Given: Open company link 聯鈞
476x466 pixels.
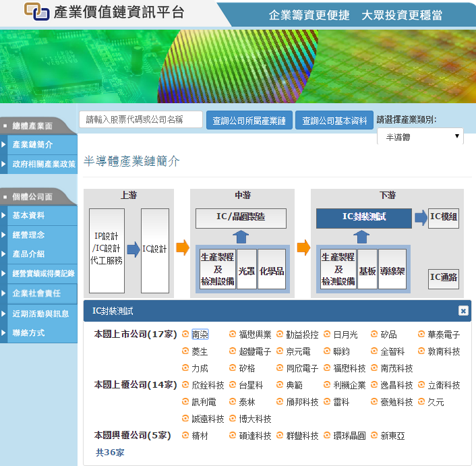Looking at the screenshot, I should click(342, 351).
